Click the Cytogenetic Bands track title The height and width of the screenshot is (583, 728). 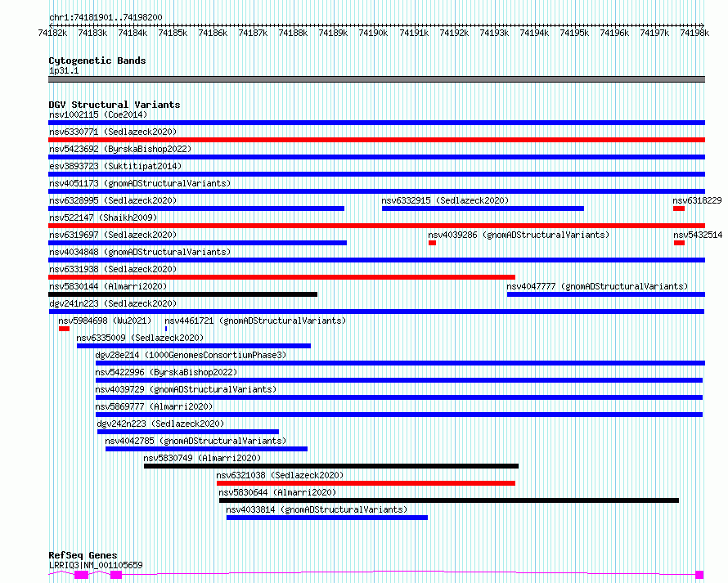[x=97, y=61]
